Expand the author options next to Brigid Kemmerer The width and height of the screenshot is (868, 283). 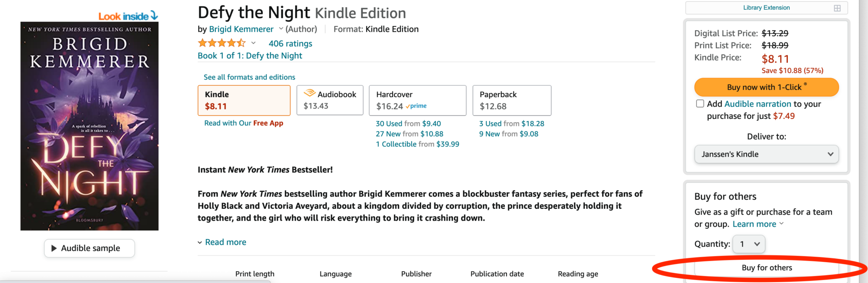(x=281, y=29)
